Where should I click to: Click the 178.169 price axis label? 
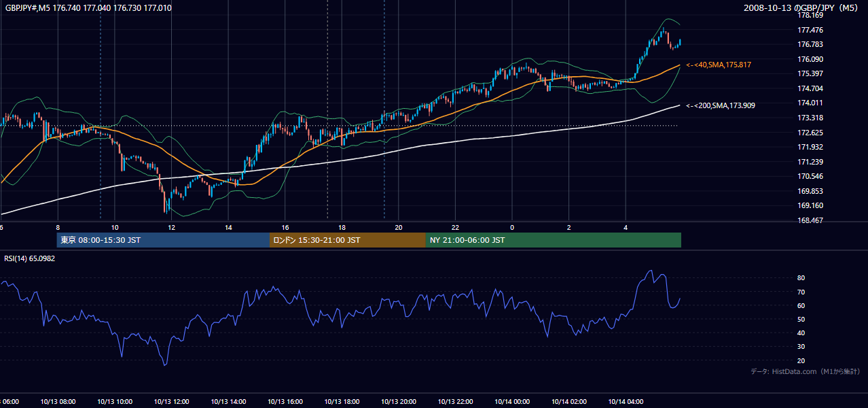click(x=810, y=15)
